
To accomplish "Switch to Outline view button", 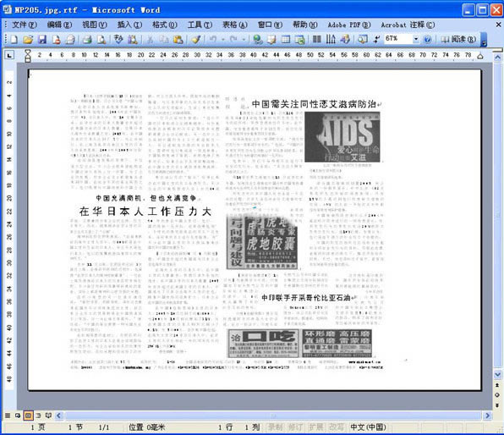I will tap(38, 416).
